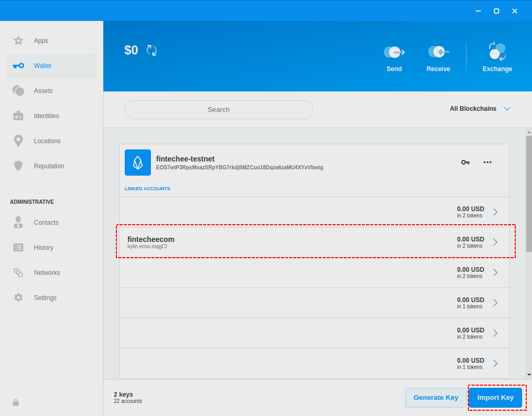
Task: Click the key icon on fintechee-testnet card
Action: click(465, 163)
